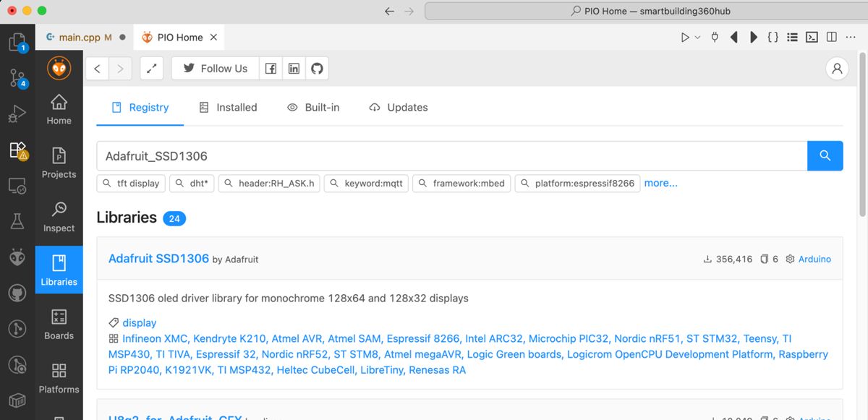This screenshot has height=420, width=868.
Task: Open Source Control view in activity bar
Action: coord(17,78)
